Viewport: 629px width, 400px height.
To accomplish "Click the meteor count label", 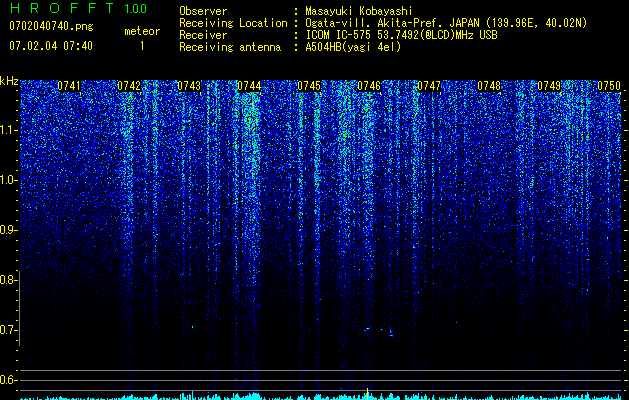I will click(x=142, y=31).
